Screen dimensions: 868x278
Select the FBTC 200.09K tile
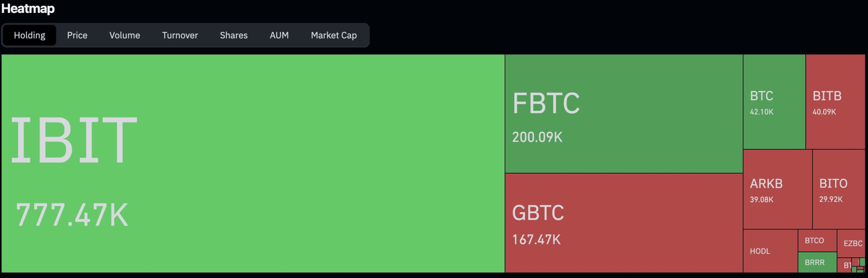[x=624, y=114]
